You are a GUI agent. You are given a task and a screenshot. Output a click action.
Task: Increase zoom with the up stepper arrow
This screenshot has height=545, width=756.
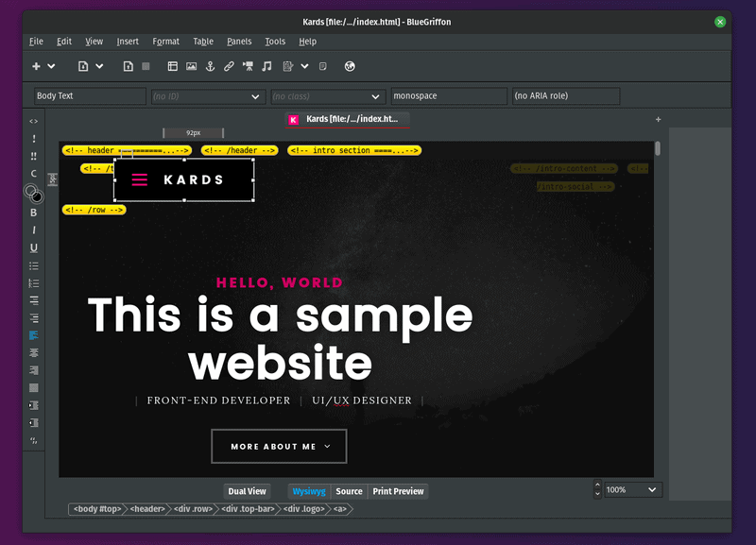pyautogui.click(x=597, y=485)
